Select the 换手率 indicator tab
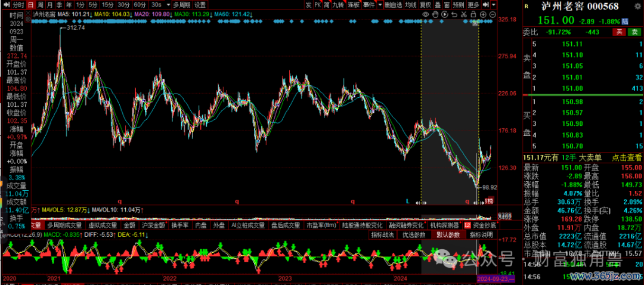The height and width of the screenshot is (285, 644). pos(180,225)
